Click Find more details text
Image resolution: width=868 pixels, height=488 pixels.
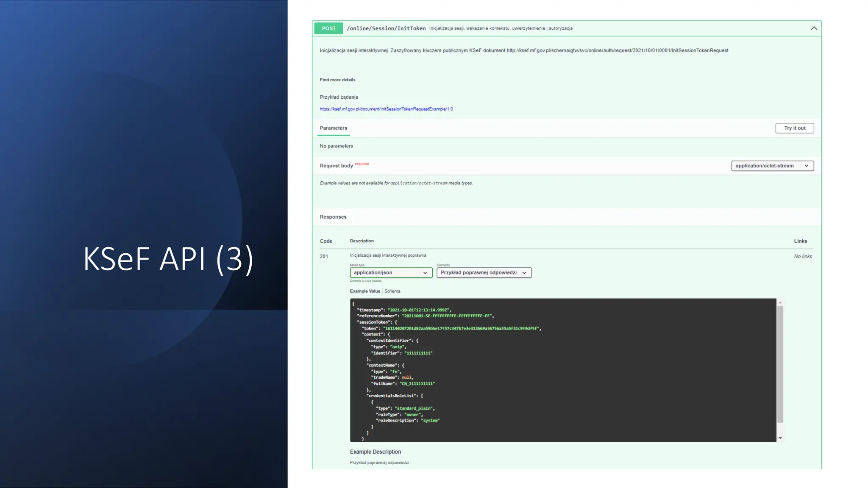(x=337, y=80)
